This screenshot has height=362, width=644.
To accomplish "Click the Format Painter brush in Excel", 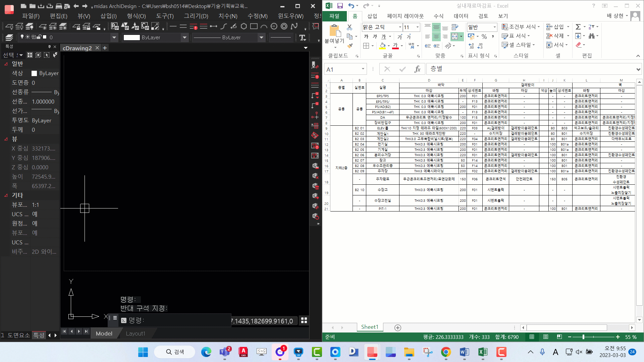I will (350, 46).
